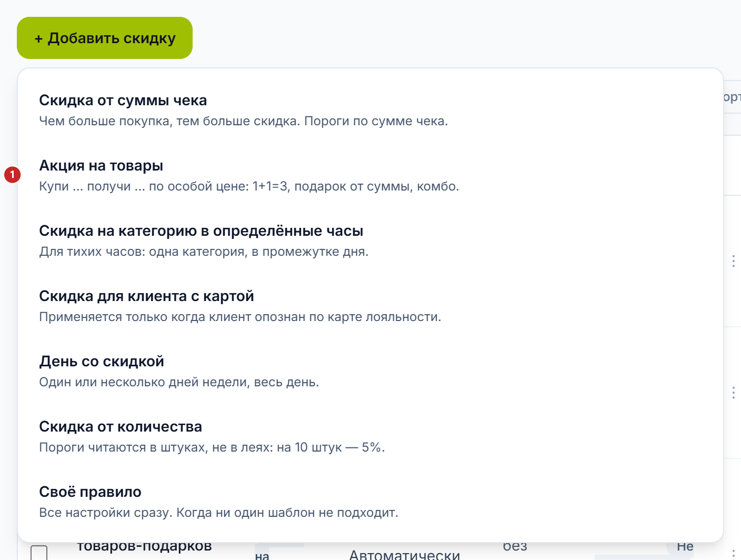
Task: Click the green Добавить скидку button
Action: [105, 38]
